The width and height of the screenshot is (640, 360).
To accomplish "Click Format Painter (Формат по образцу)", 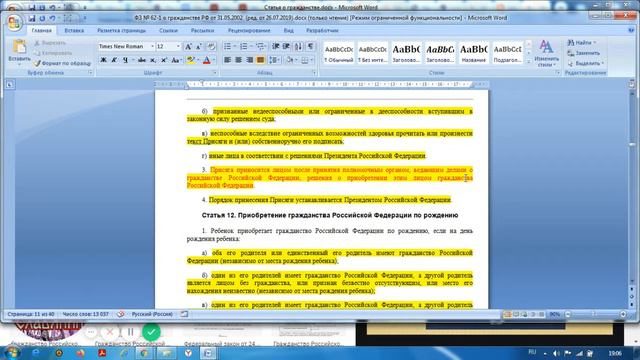I will pos(62,63).
